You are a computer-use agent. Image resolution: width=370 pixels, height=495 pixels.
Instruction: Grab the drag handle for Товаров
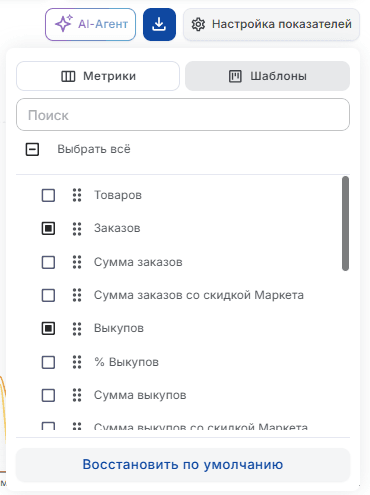(x=77, y=195)
